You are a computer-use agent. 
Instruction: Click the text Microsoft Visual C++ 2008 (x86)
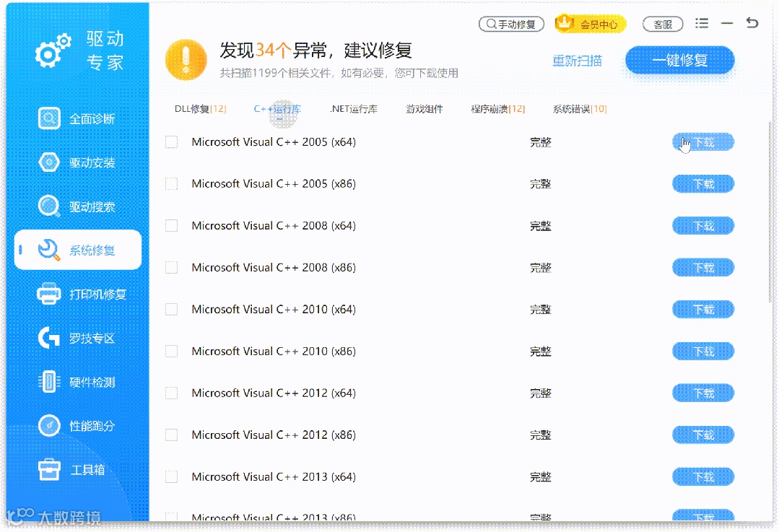[274, 267]
